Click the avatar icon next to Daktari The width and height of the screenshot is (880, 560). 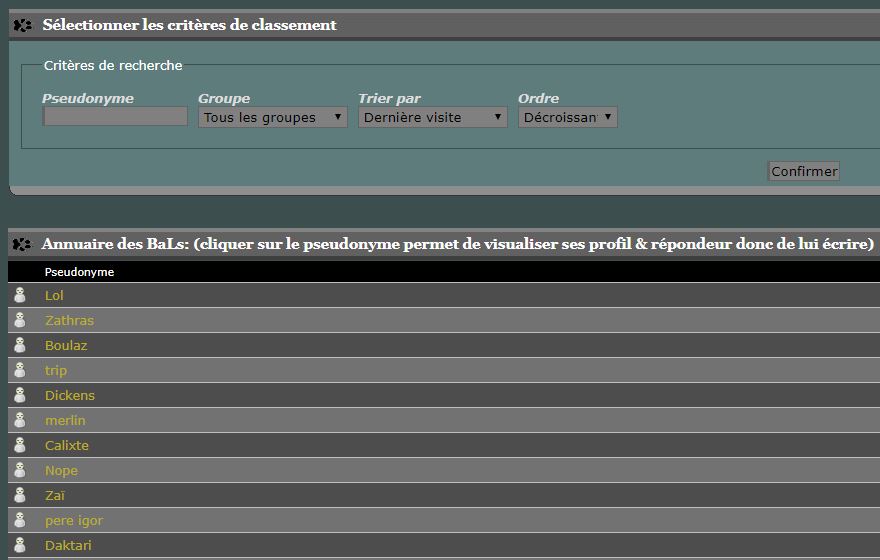click(19, 545)
